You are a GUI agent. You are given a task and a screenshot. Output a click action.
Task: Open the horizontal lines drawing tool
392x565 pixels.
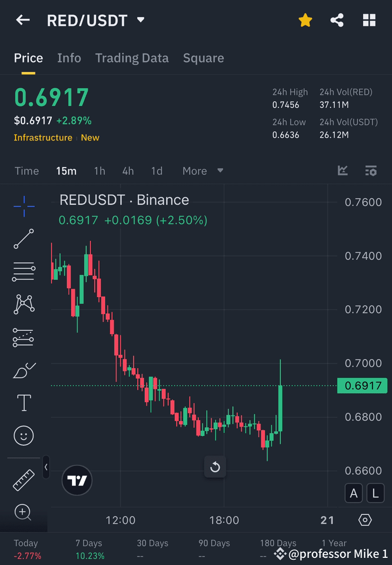pos(24,272)
